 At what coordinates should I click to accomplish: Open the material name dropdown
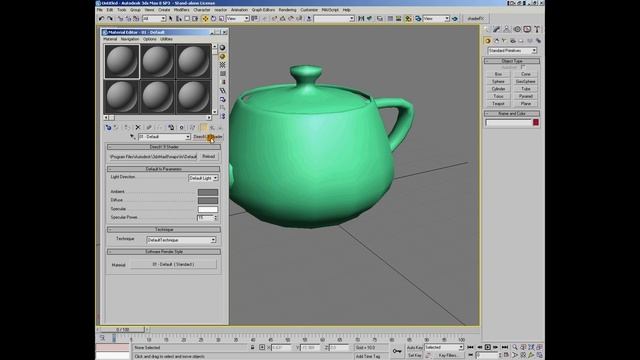pyautogui.click(x=164, y=137)
